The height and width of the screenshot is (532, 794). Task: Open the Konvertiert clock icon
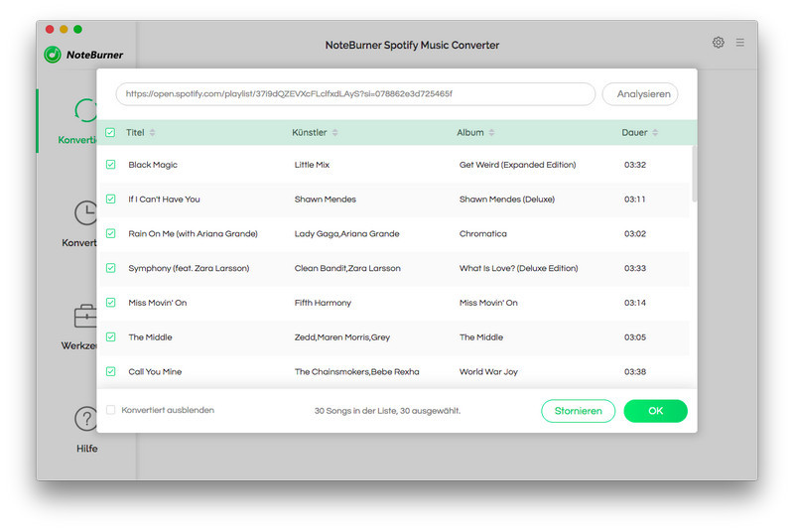tap(87, 212)
